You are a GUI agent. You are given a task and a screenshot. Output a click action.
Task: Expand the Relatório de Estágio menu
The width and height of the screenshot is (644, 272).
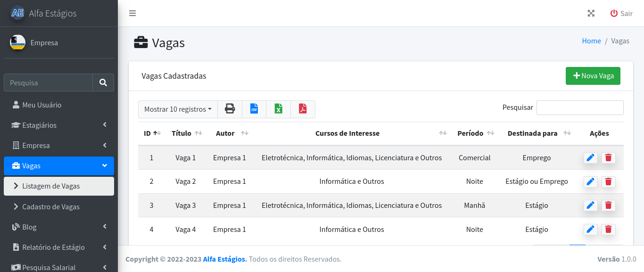59,247
